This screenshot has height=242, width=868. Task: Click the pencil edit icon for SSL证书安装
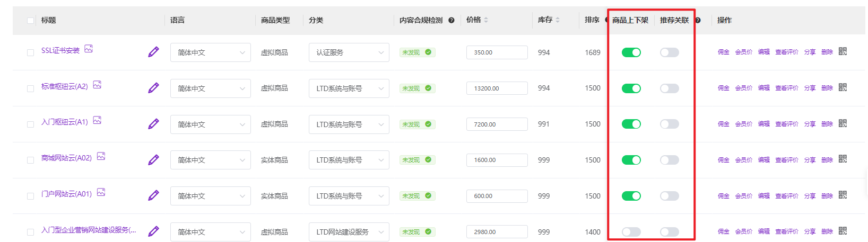[x=153, y=52]
